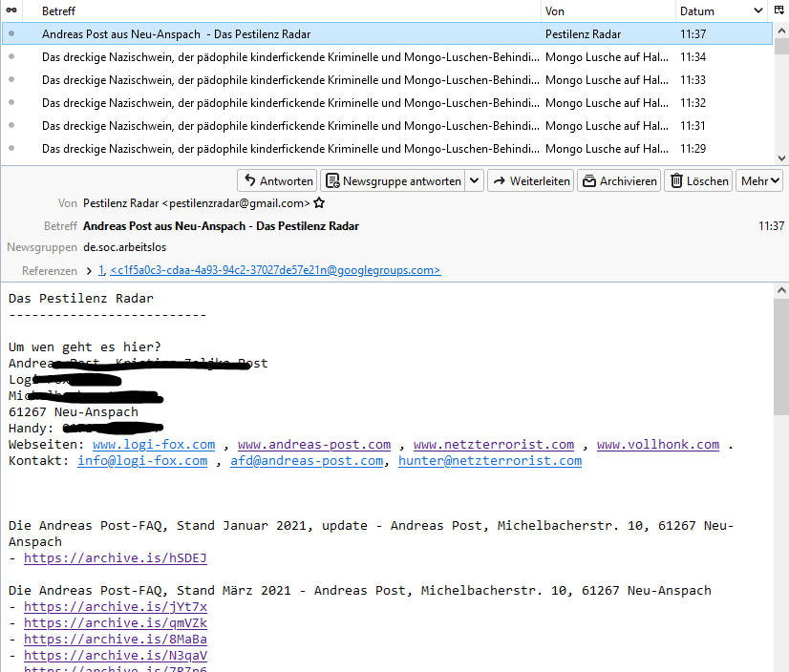
Task: Open the archive.is/8MaBa link
Action: [116, 640]
